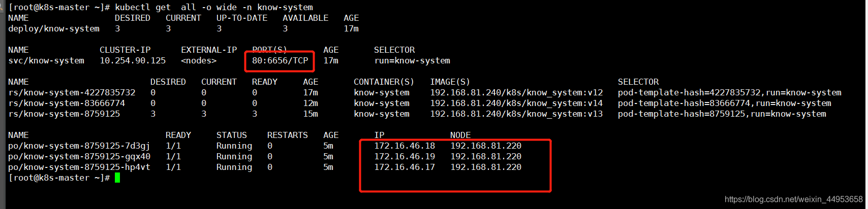Click the cluster IP 10.254.90.125
The height and width of the screenshot is (209, 868).
click(x=133, y=60)
